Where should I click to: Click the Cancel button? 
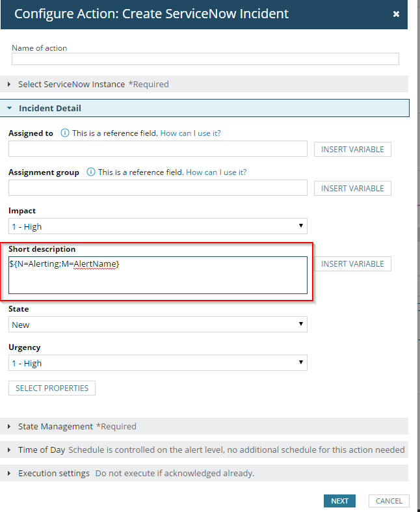click(x=389, y=501)
